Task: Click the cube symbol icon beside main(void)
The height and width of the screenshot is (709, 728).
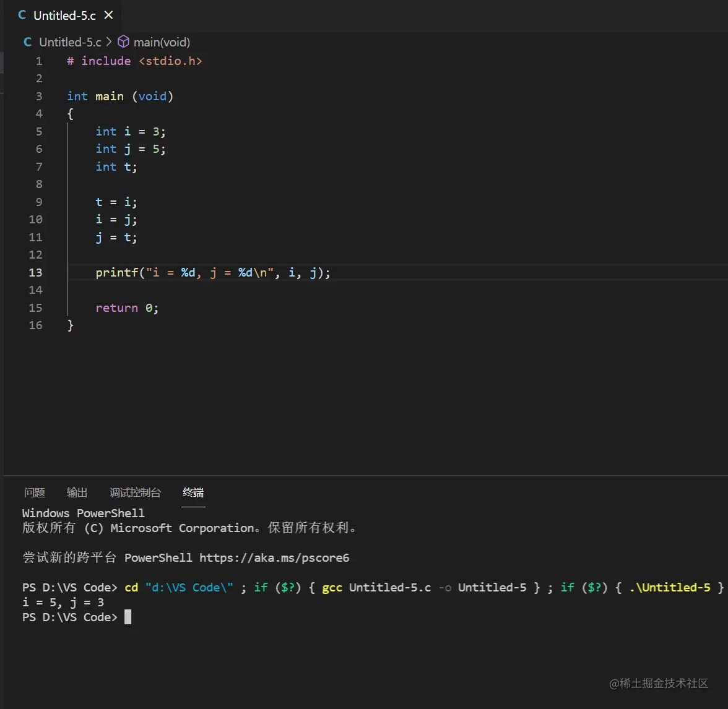Action: tap(123, 42)
